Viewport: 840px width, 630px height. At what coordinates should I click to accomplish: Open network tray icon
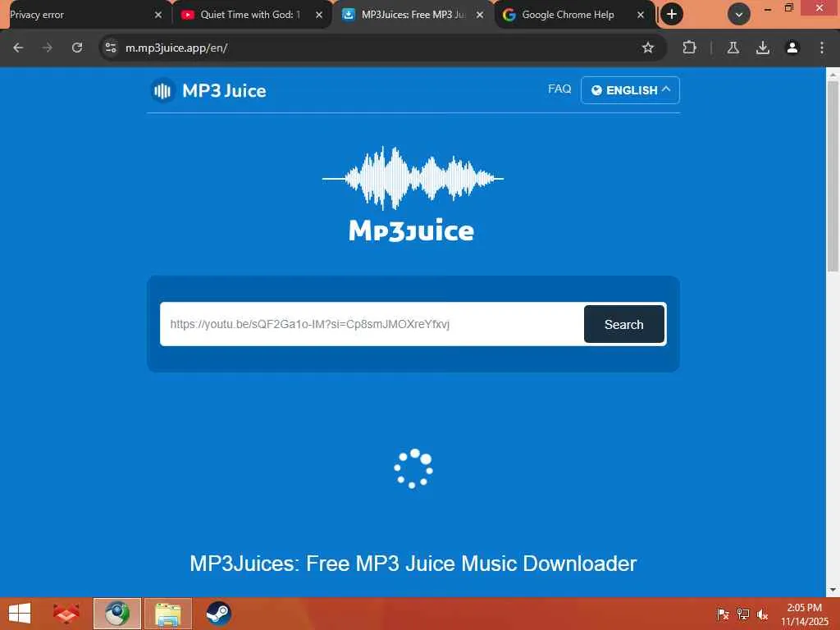742,614
